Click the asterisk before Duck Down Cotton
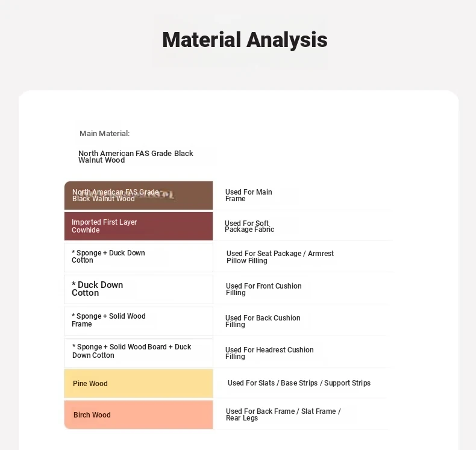This screenshot has height=450, width=476. 74,284
